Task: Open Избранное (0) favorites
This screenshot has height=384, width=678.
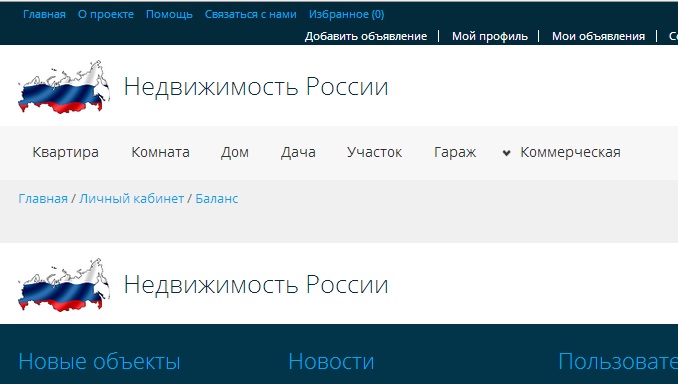Action: [x=346, y=14]
